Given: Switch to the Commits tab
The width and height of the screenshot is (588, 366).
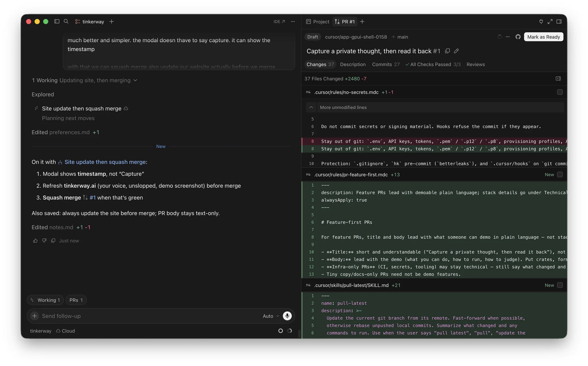Looking at the screenshot, I should pos(386,65).
